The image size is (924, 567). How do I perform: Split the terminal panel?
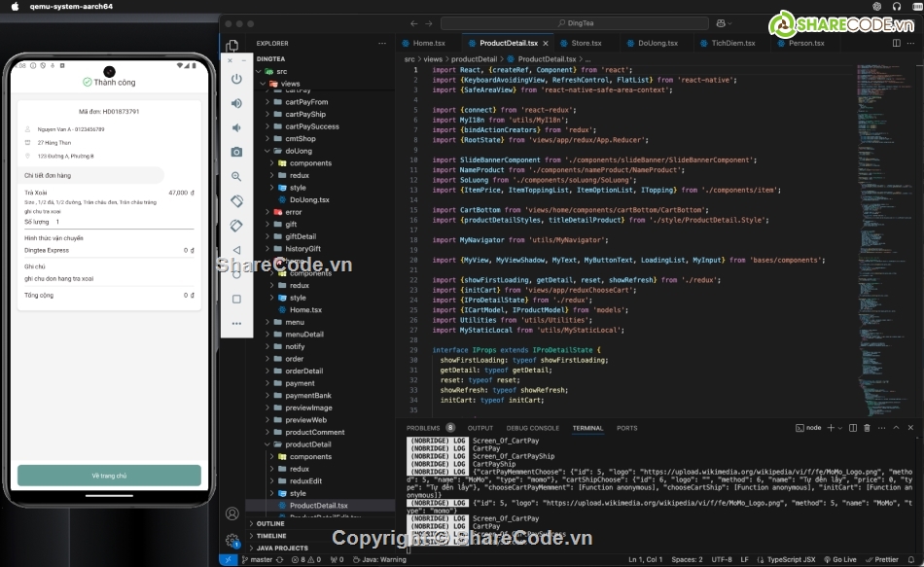(853, 428)
